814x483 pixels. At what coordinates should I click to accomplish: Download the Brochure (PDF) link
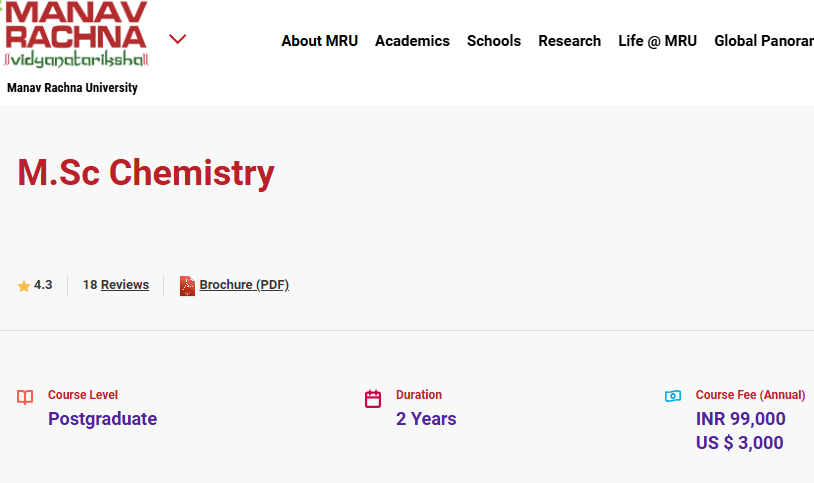(x=244, y=285)
